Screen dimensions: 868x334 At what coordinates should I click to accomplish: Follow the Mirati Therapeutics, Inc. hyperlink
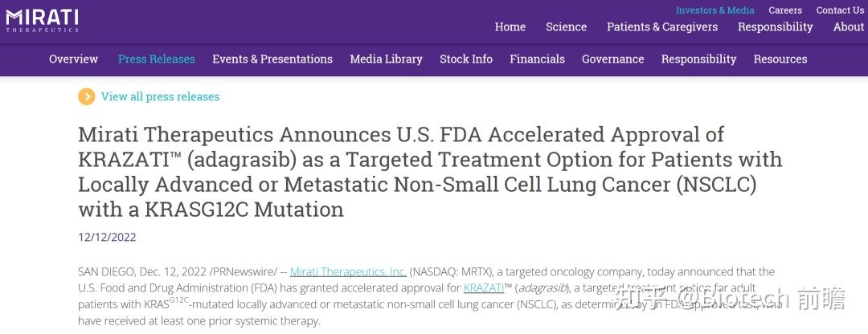pos(348,272)
